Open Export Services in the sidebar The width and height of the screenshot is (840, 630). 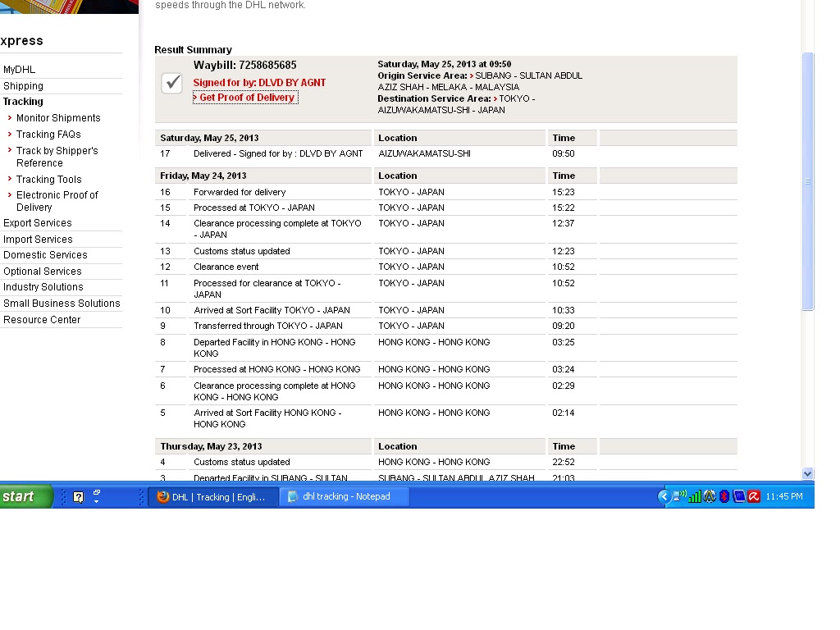pos(38,223)
